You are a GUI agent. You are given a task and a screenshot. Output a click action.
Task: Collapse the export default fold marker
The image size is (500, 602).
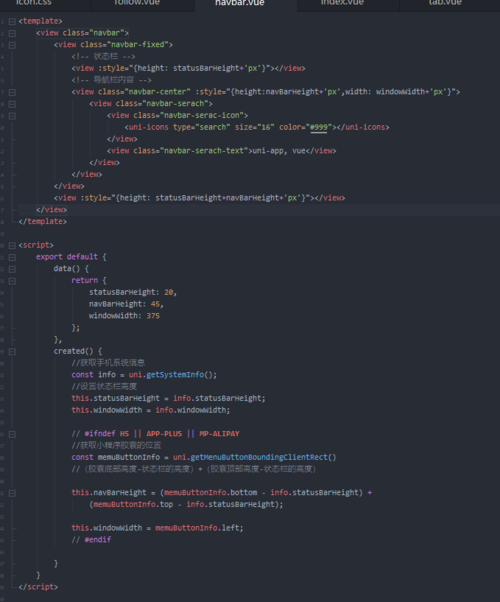(12, 257)
